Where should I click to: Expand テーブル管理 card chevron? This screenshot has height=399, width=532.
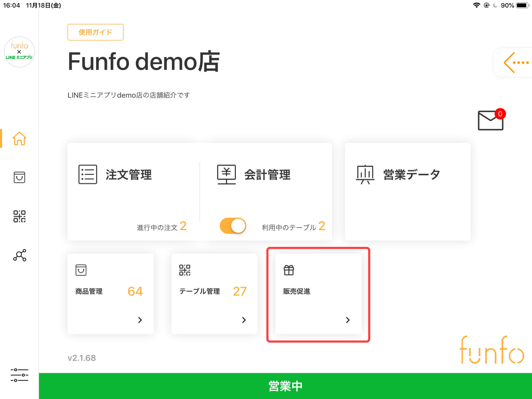coord(244,320)
